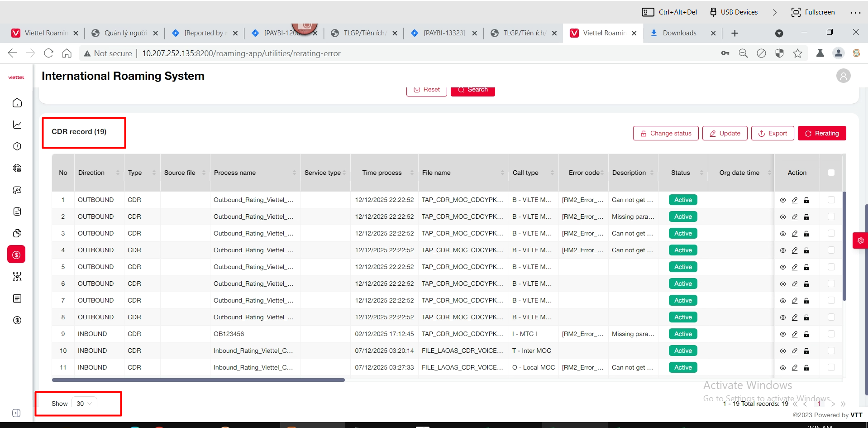The height and width of the screenshot is (428, 868).
Task: Click the user avatar icon at top right
Action: (843, 76)
